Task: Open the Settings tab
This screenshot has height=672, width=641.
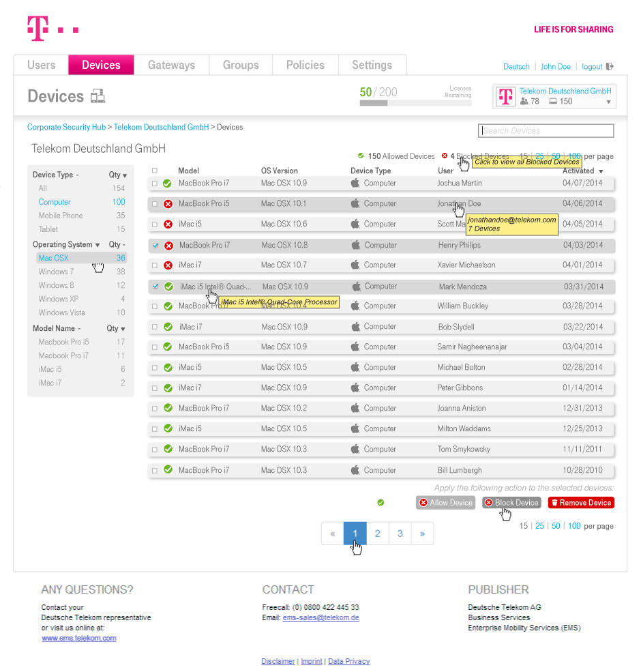Action: click(x=372, y=65)
